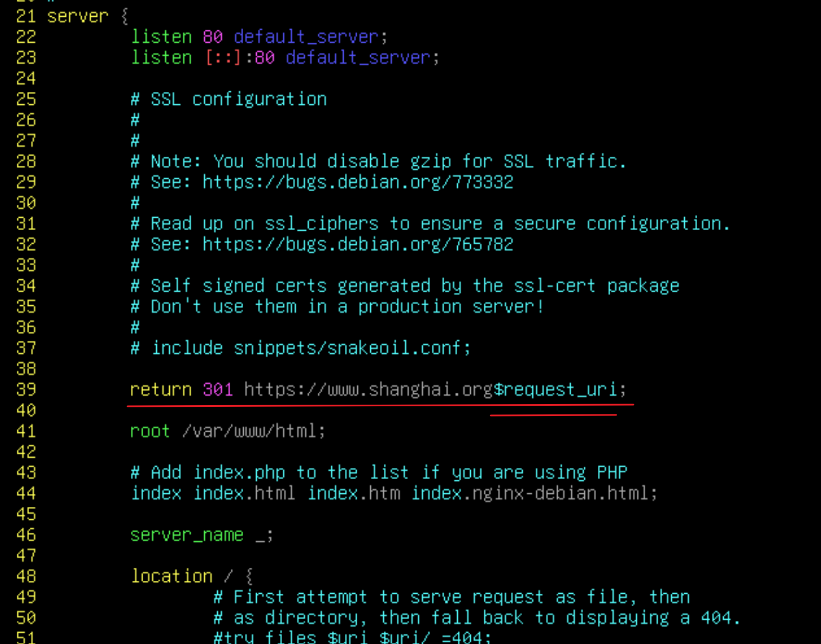Click the bugs.debian.org/773332 link
Image resolution: width=821 pixels, height=644 pixels.
coord(358,182)
